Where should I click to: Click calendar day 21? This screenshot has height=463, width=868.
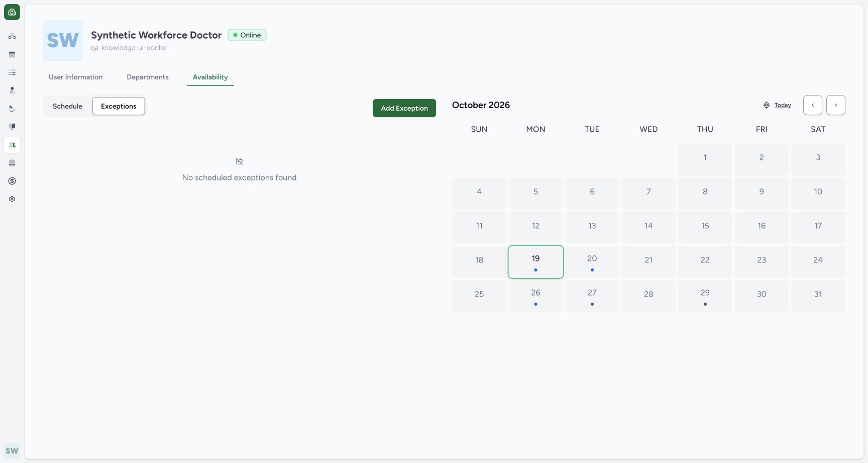coord(648,262)
